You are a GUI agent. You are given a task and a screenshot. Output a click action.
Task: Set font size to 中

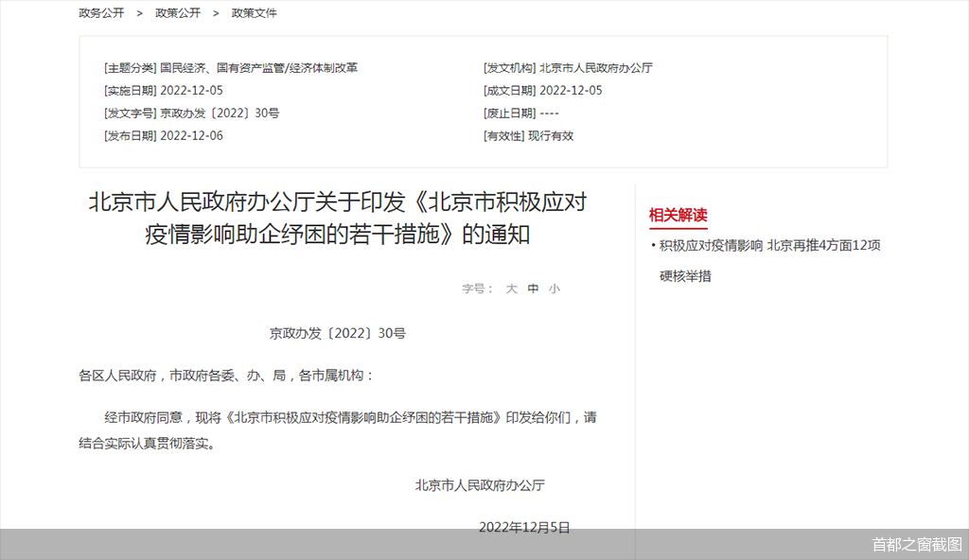click(532, 289)
